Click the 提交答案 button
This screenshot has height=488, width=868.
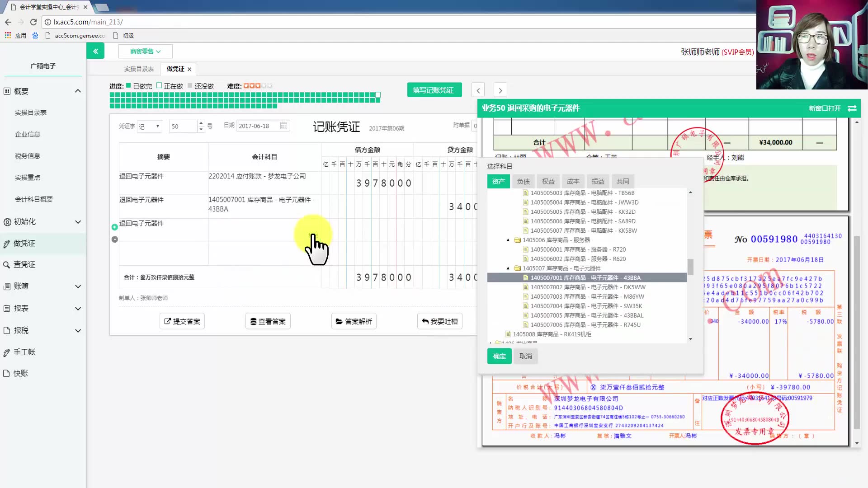point(182,321)
